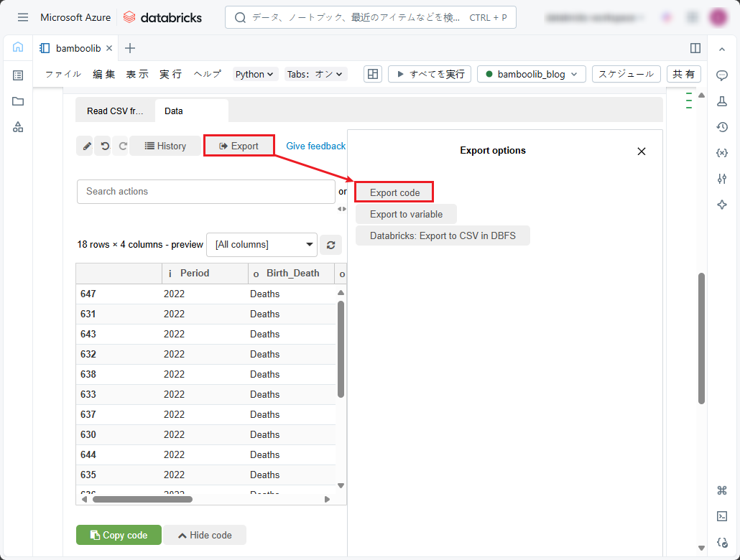Open version history in right sidebar

(722, 127)
